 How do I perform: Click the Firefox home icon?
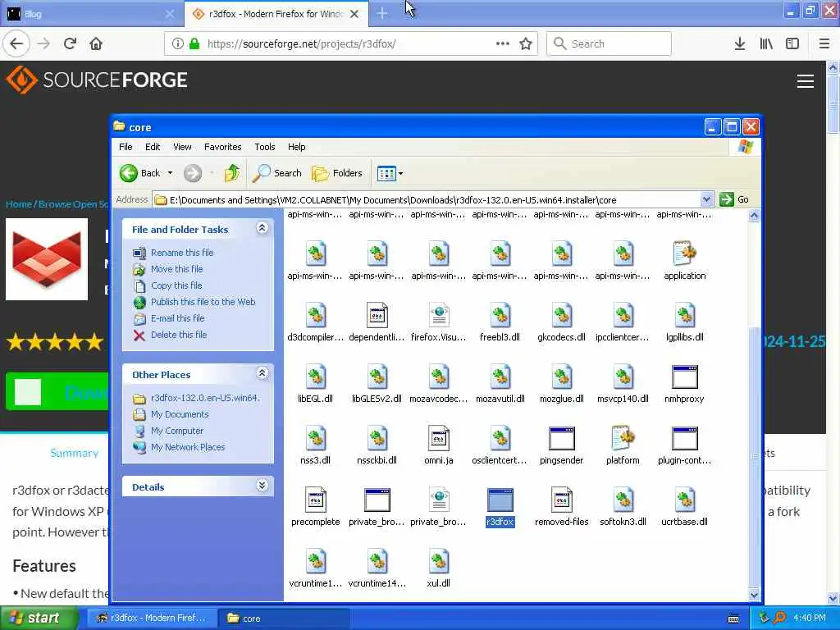pyautogui.click(x=96, y=43)
